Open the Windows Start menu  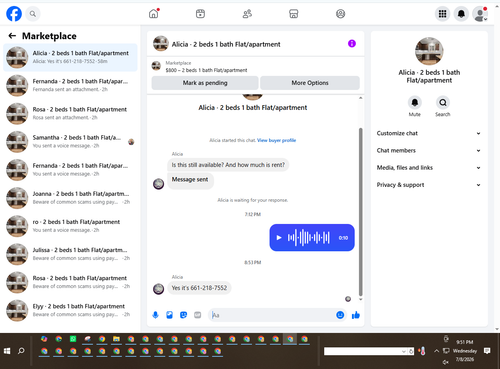pyautogui.click(x=7, y=351)
